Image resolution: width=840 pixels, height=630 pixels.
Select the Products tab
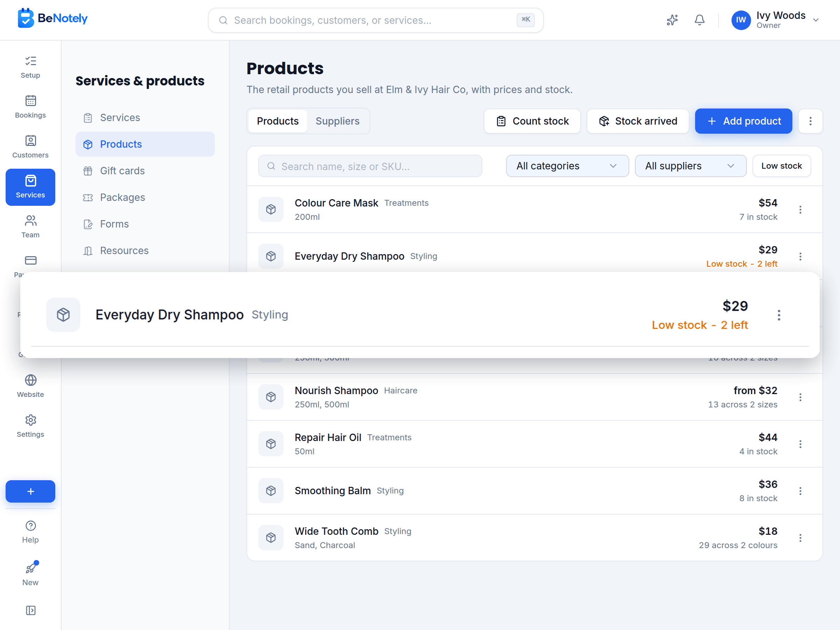click(x=278, y=121)
